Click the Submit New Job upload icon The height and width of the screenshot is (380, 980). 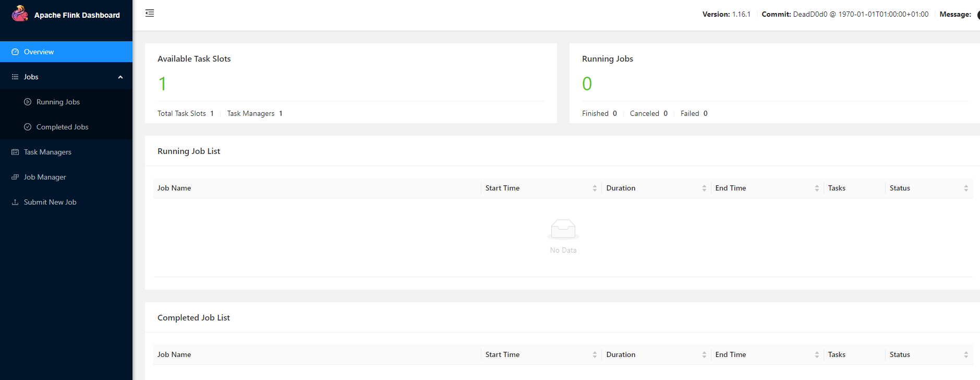coord(15,202)
